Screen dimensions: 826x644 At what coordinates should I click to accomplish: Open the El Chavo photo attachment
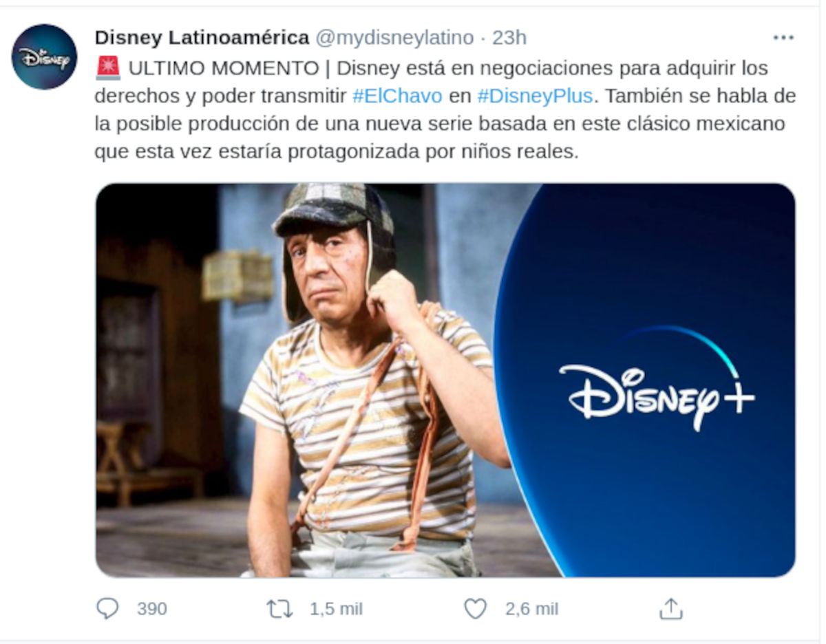445,380
